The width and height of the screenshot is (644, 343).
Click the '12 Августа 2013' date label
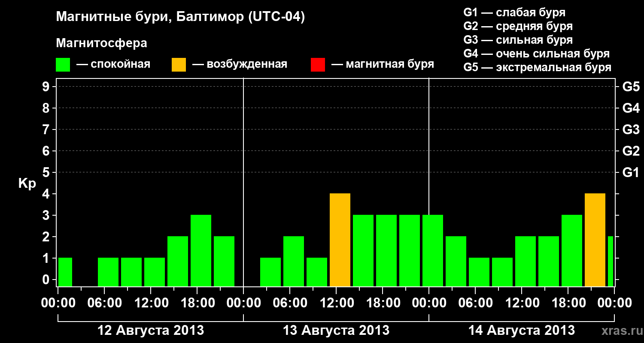[x=151, y=331]
